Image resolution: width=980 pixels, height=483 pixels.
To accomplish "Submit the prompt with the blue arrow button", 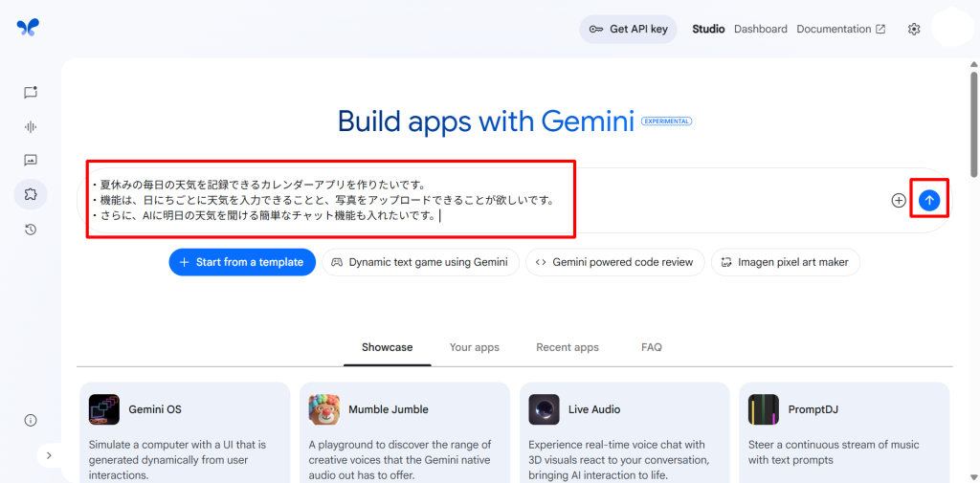I will (x=929, y=200).
